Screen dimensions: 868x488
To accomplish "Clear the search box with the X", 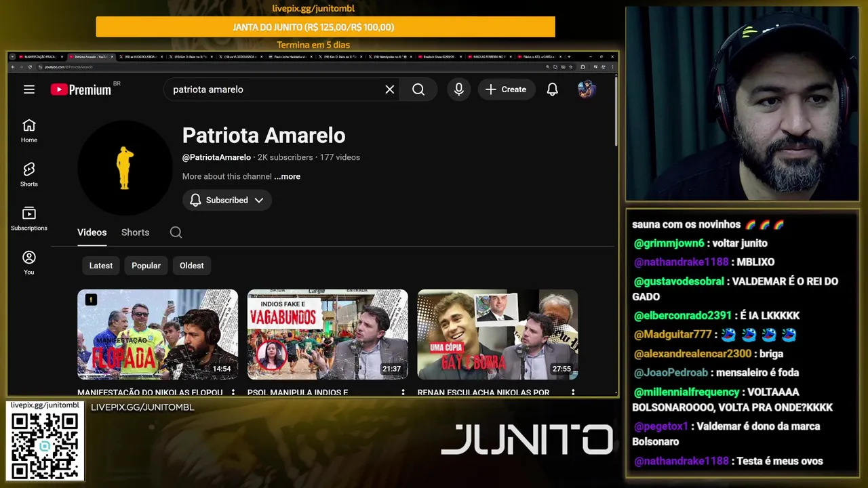I will 389,89.
